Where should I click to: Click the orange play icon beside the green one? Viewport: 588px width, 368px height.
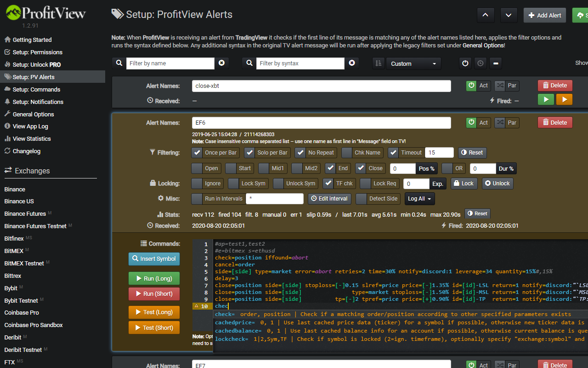point(564,99)
